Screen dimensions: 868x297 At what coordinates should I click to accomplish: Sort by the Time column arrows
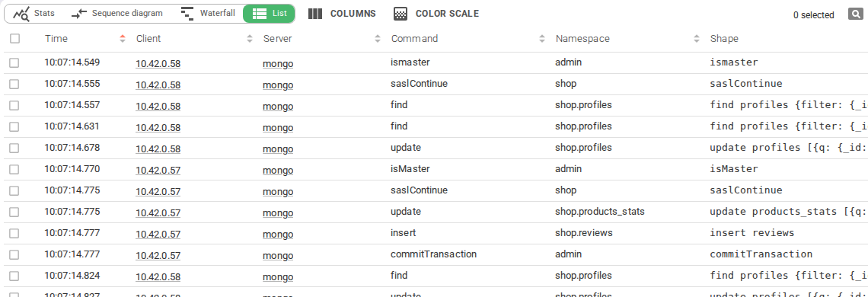[x=123, y=38]
